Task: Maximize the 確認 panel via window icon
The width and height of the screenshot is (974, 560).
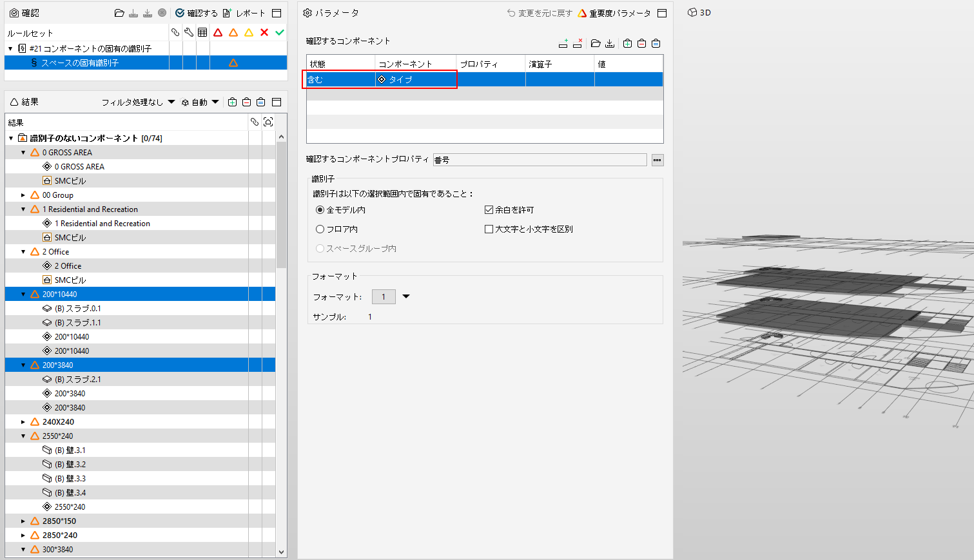Action: tap(277, 13)
